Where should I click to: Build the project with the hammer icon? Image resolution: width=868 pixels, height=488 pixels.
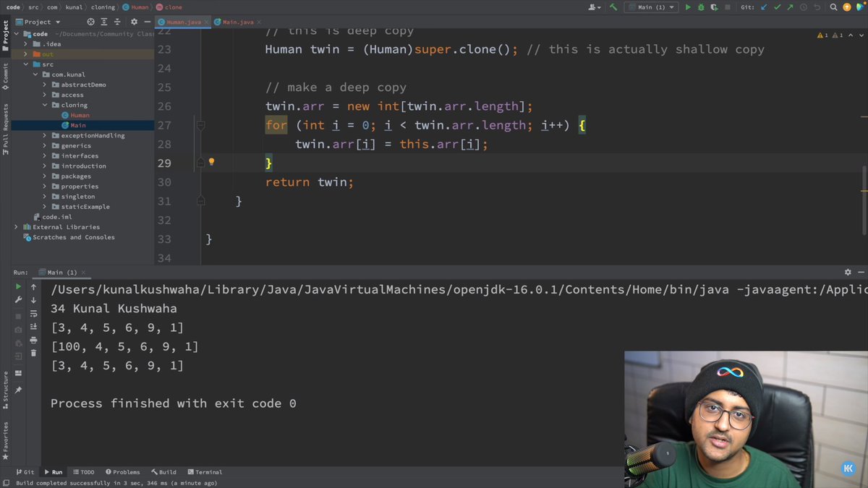coord(613,7)
